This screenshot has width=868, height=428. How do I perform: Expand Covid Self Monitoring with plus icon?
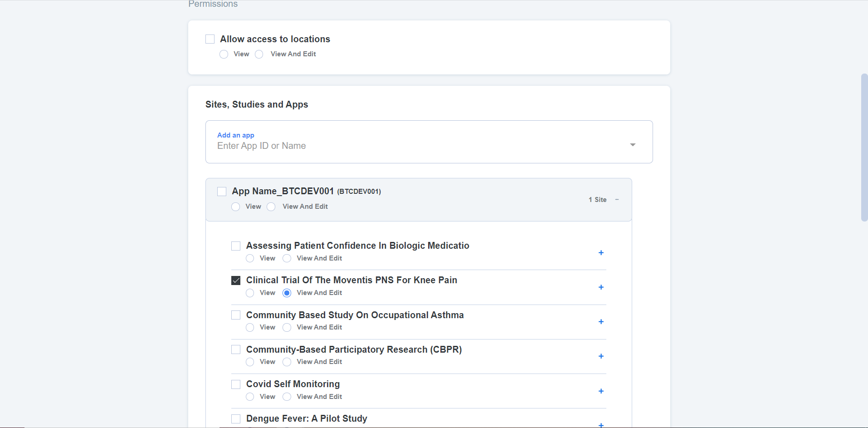[x=601, y=391]
